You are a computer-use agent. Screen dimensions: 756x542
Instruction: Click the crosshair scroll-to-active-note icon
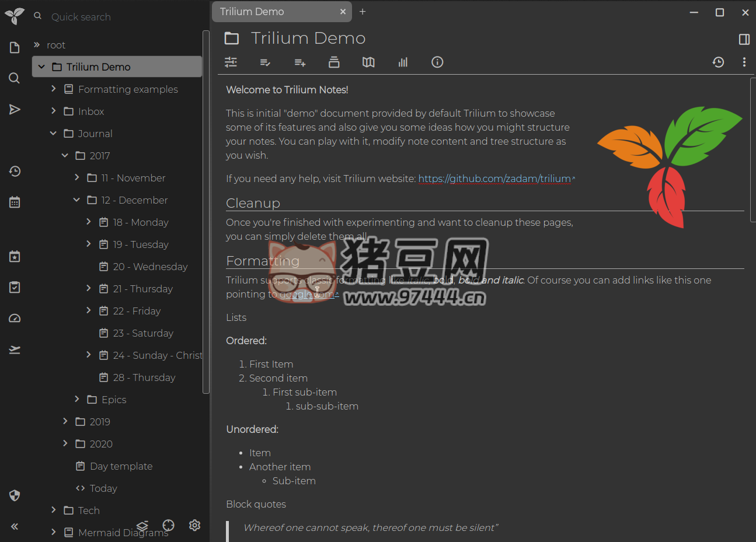click(169, 525)
